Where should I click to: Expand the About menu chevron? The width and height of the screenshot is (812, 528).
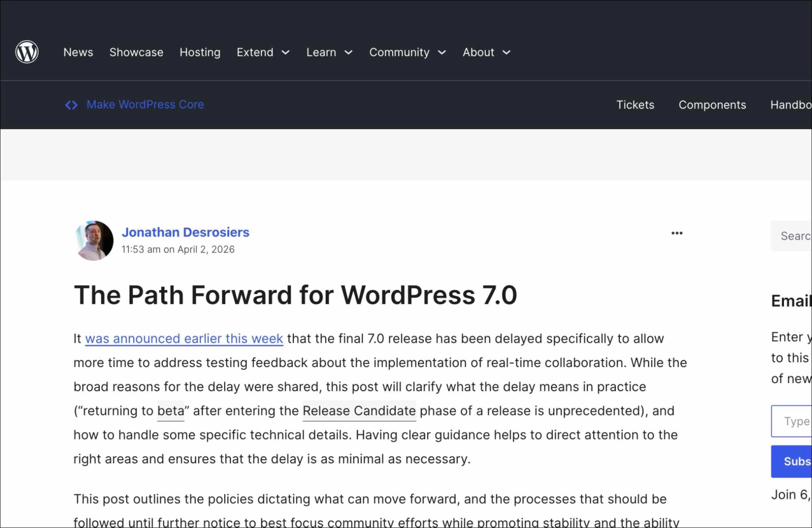[x=506, y=52]
